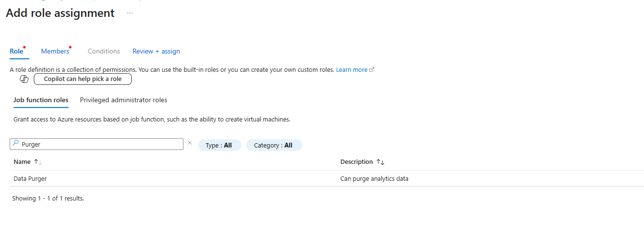
Task: Click the Can purge analytics data description
Action: coord(374,179)
